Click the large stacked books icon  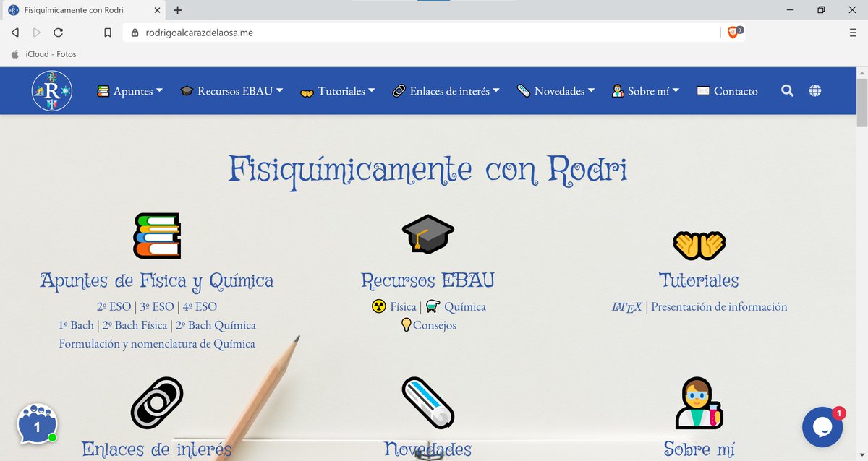pos(156,236)
